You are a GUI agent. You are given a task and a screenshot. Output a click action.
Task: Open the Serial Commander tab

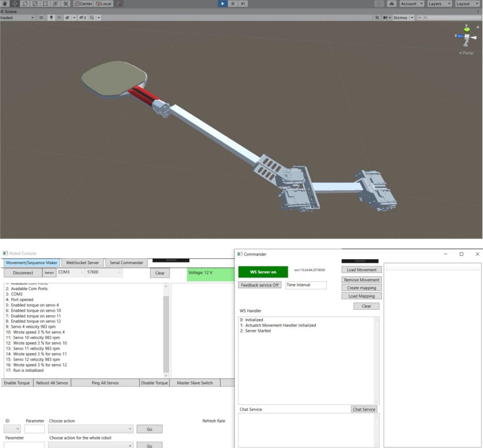click(x=126, y=263)
